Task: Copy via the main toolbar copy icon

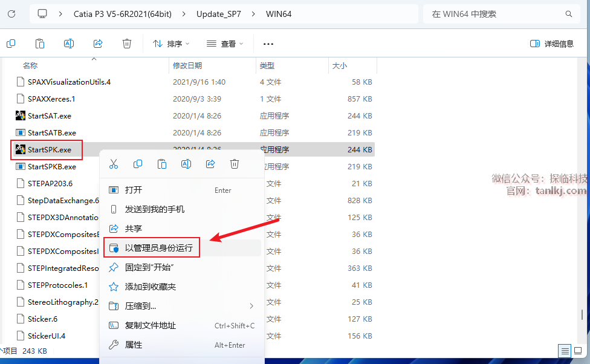Action: [x=11, y=44]
